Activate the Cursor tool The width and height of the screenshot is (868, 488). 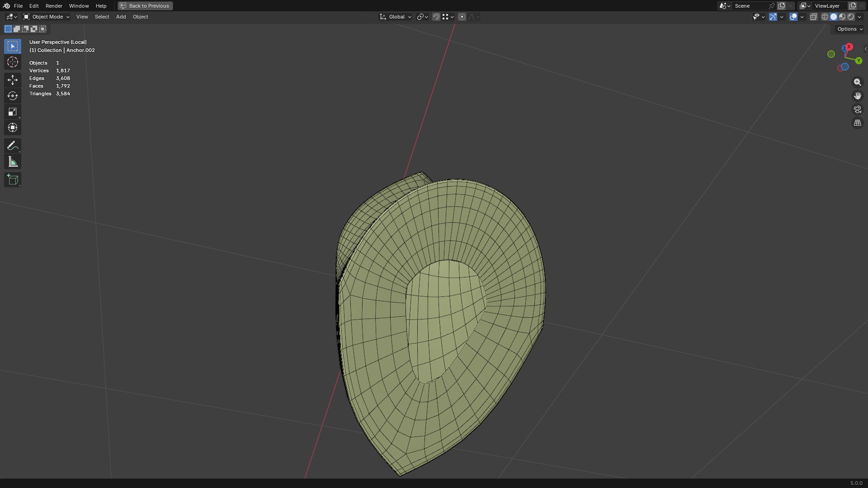click(13, 62)
